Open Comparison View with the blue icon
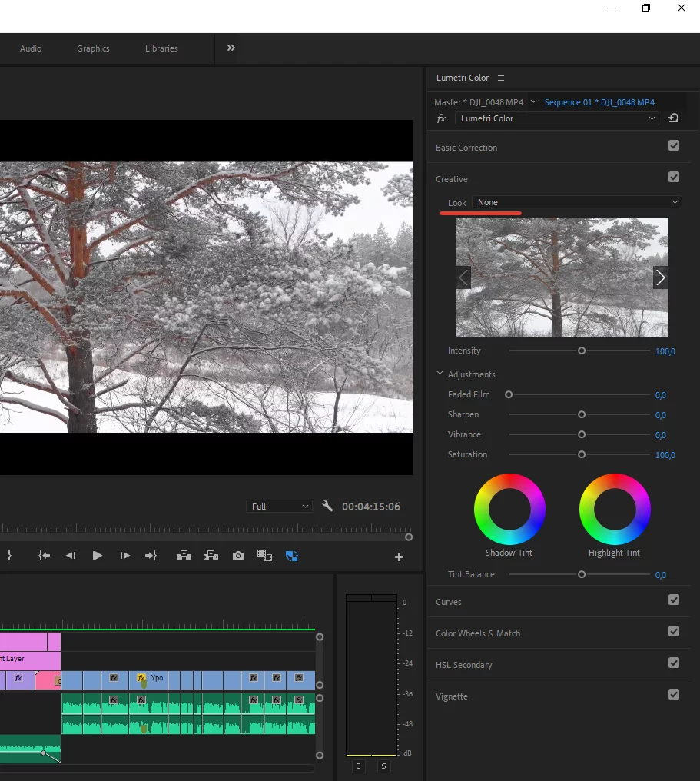The width and height of the screenshot is (700, 781). [291, 555]
